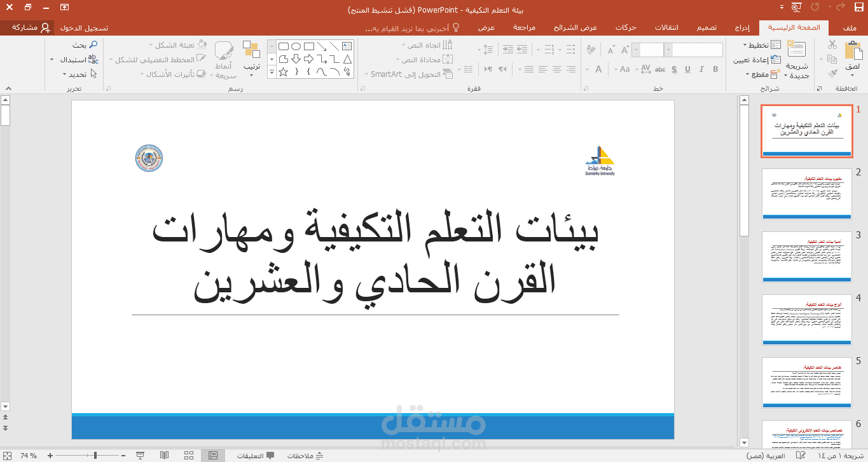
Task: Switch to Transitions (انتقالات) tab
Action: point(666,28)
